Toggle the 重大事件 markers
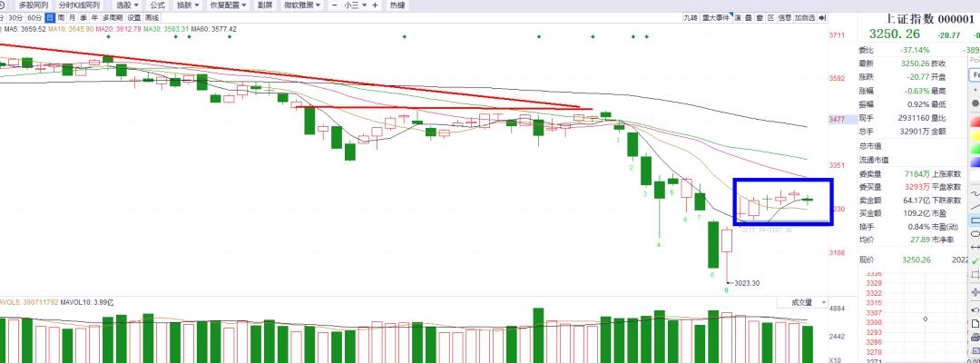 [716, 17]
